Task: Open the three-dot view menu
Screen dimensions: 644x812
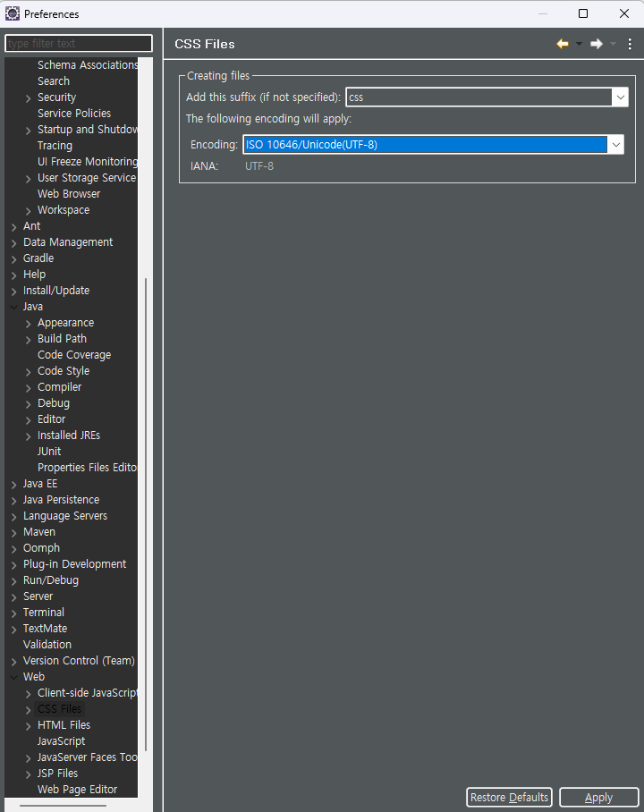Action: (x=630, y=44)
